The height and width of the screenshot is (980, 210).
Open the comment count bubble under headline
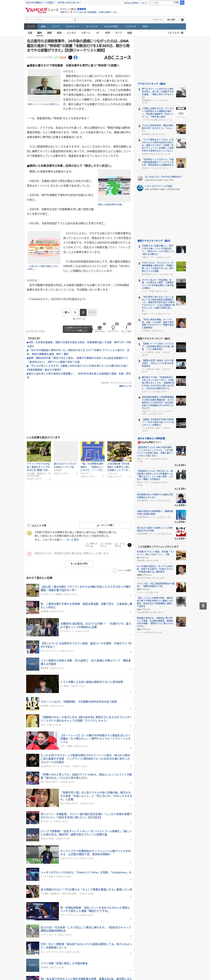click(x=56, y=57)
